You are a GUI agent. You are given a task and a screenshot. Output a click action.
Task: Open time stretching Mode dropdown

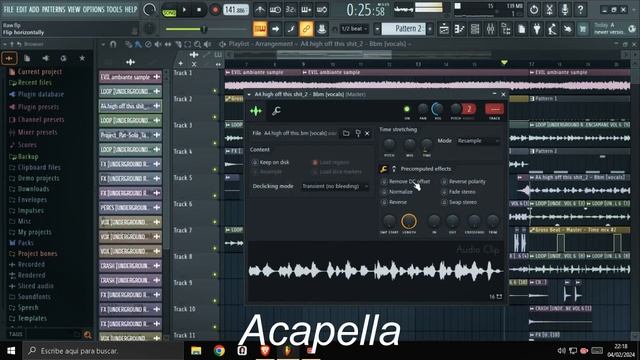coord(478,140)
